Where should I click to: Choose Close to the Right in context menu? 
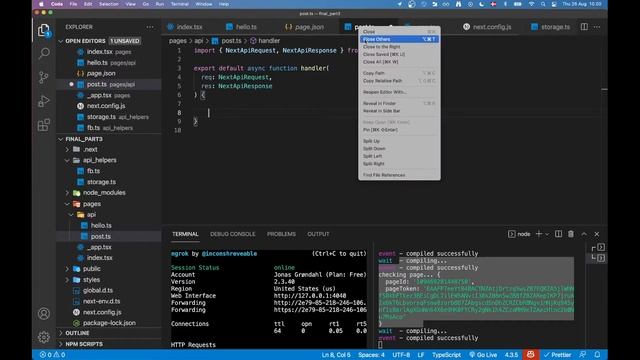(x=399, y=47)
